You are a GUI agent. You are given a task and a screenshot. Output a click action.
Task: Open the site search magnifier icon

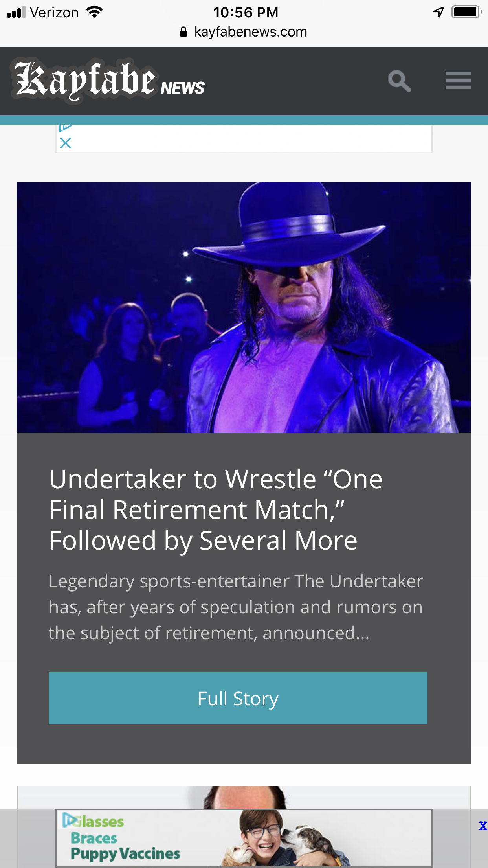[399, 81]
